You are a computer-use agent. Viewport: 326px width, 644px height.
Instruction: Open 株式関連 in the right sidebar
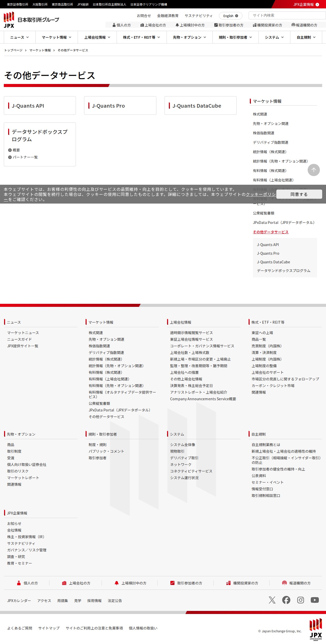click(x=260, y=114)
